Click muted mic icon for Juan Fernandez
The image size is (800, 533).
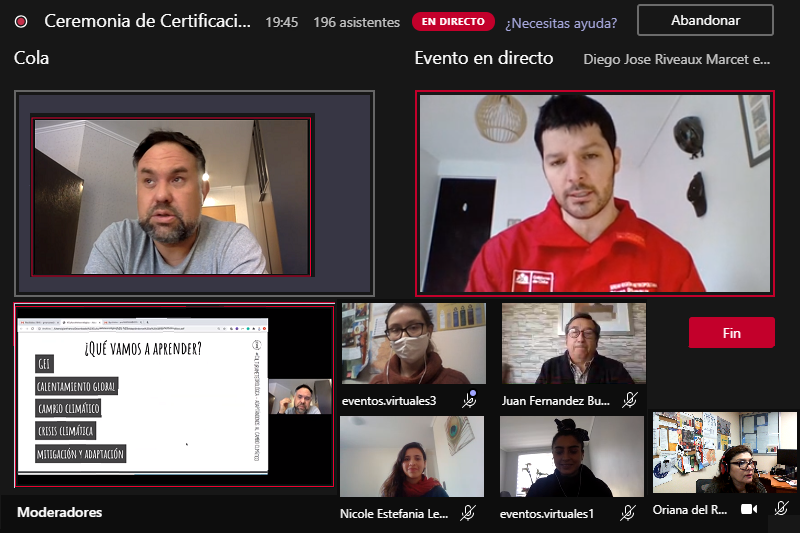pyautogui.click(x=629, y=400)
